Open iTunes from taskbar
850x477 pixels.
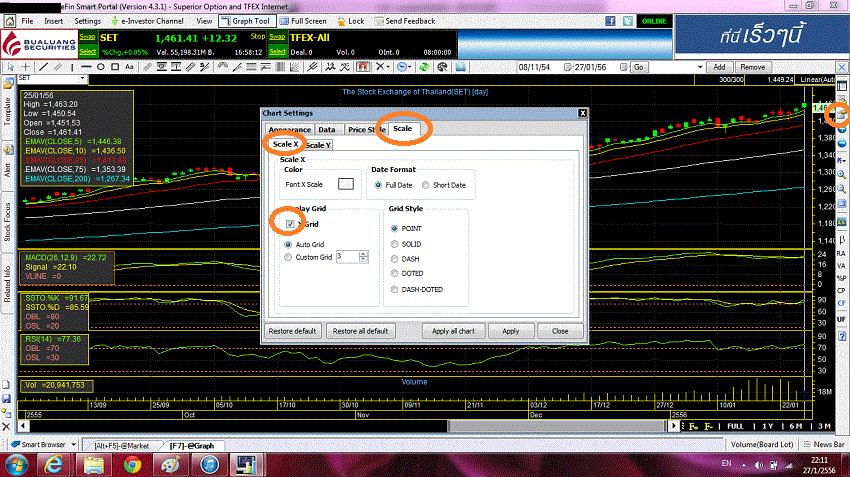click(209, 465)
